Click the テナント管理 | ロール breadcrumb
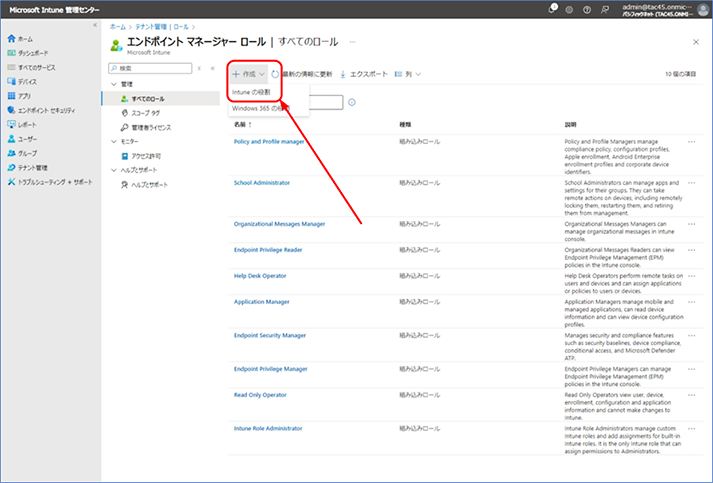This screenshot has width=713, height=483. pyautogui.click(x=162, y=27)
